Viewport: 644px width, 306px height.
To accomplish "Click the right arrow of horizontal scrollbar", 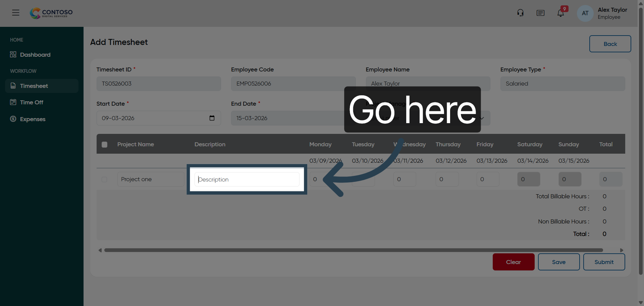I will [622, 250].
